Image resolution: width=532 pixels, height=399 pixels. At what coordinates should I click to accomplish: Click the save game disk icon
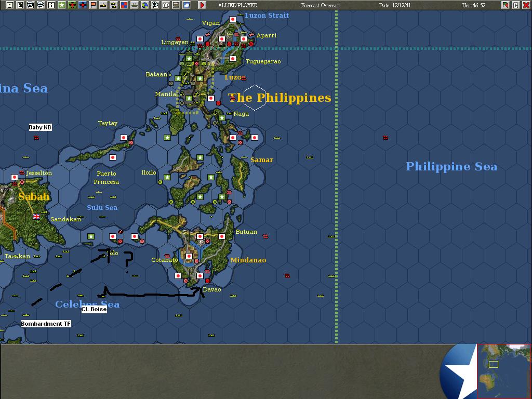(9, 5)
